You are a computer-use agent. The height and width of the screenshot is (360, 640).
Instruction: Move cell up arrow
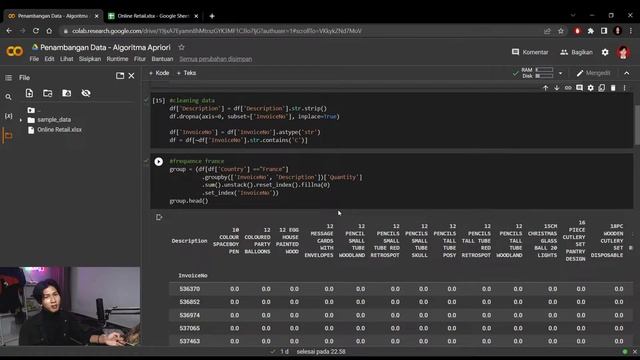coord(545,88)
